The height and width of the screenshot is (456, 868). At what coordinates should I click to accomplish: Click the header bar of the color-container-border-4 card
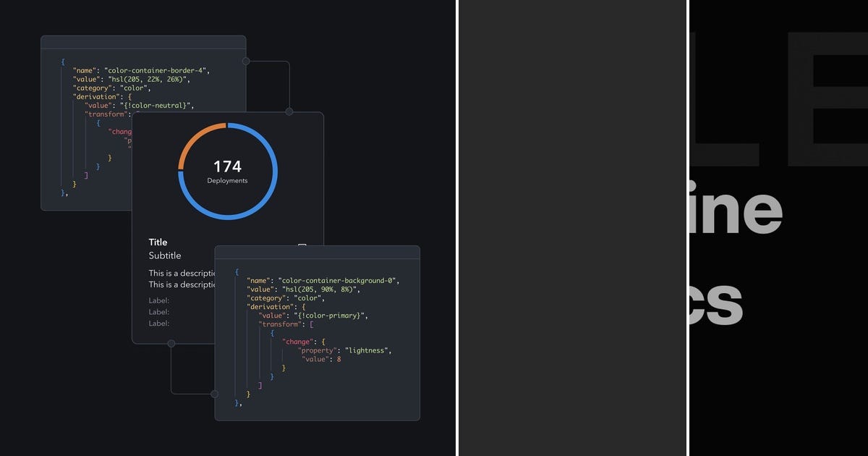143,40
